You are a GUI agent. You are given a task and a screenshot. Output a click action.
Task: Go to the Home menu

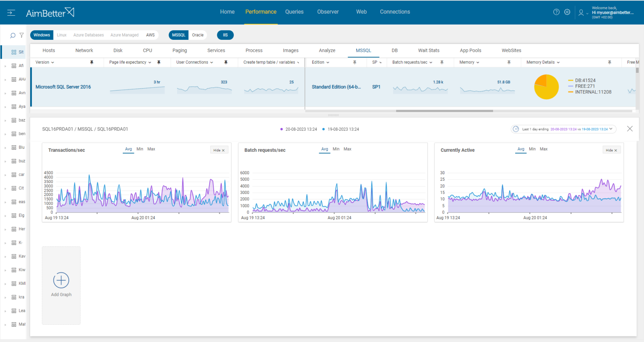coord(227,12)
